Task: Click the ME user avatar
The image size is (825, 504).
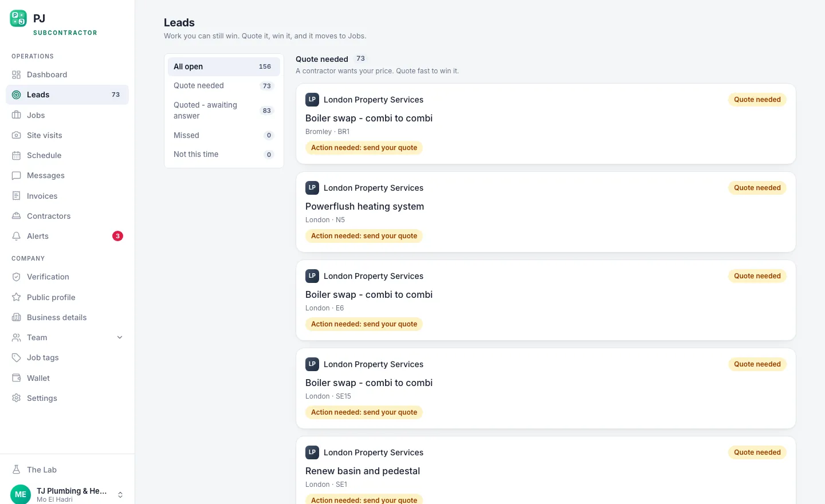Action: pos(21,494)
